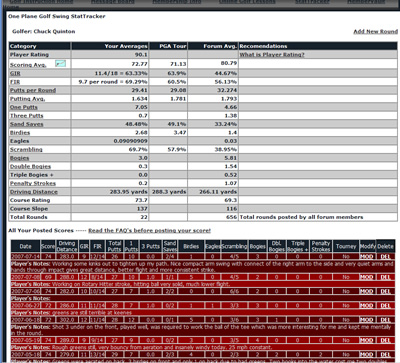Screen dimensions: 400x363
Task: Click MOD on the 2007-05-18 round
Action: click(367, 354)
